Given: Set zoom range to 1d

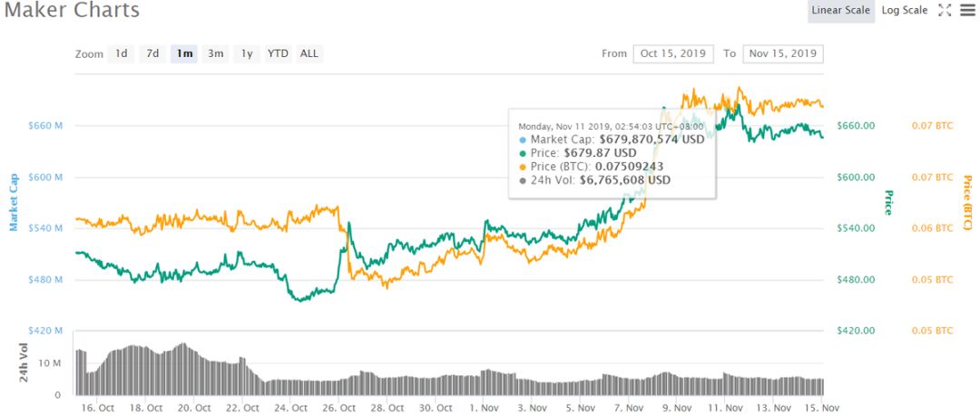Looking at the screenshot, I should point(122,53).
